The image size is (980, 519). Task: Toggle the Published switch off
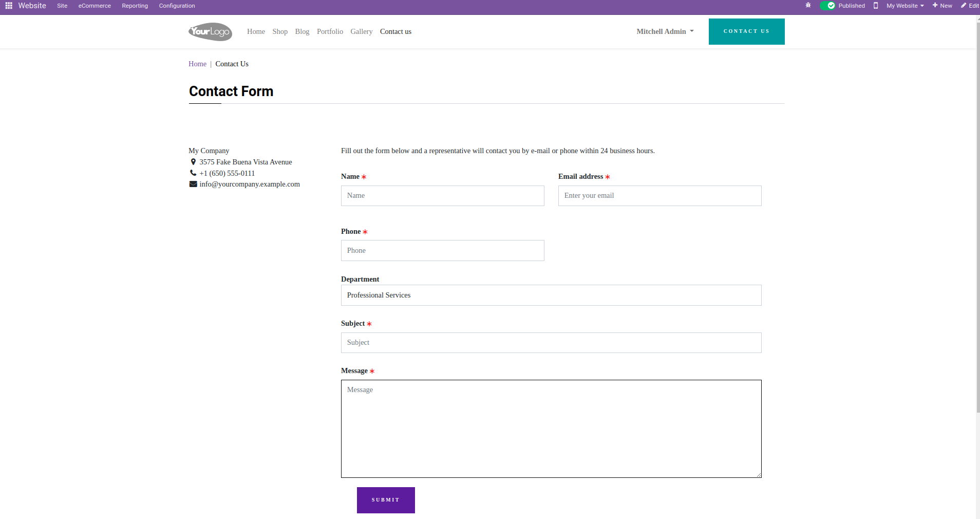(x=827, y=6)
